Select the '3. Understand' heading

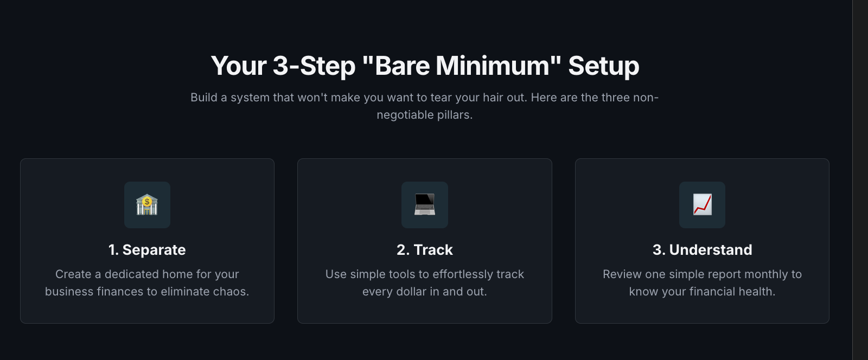coord(702,250)
